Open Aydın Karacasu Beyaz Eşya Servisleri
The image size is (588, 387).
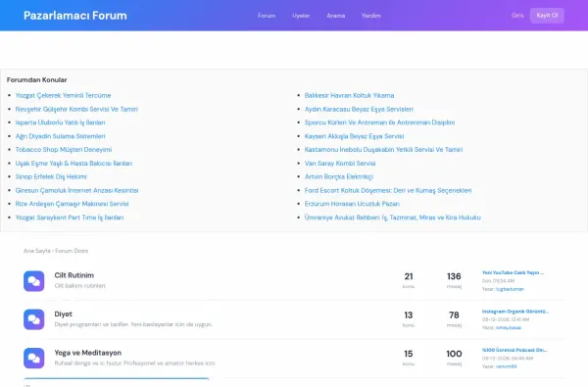[x=359, y=109]
